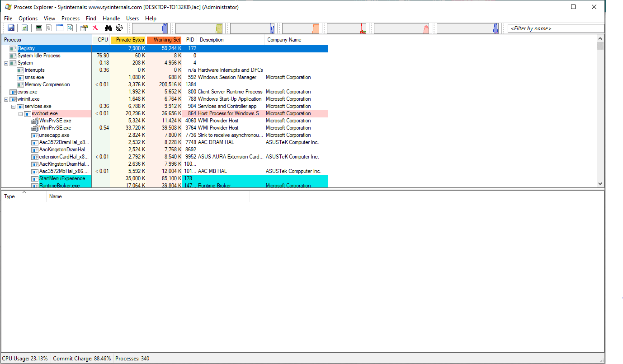Collapse the svchost.exe tree node
Viewport: 623px width, 364px height.
pos(20,113)
